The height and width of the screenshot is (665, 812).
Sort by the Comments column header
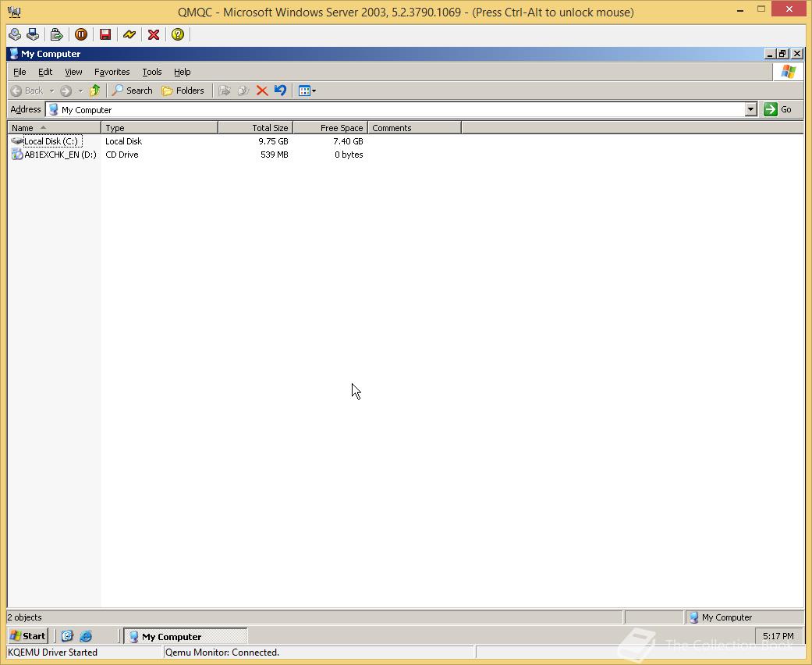click(414, 127)
